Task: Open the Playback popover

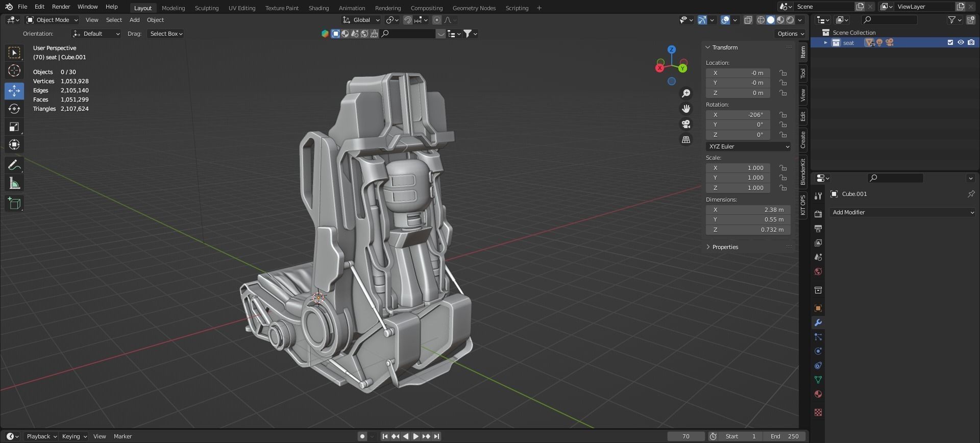Action: [x=41, y=436]
